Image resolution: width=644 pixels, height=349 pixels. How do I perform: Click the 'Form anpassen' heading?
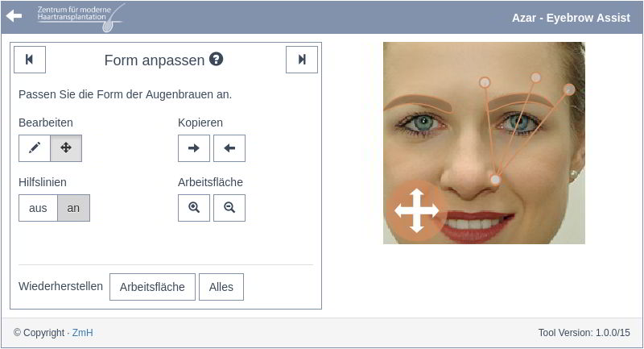(x=155, y=60)
